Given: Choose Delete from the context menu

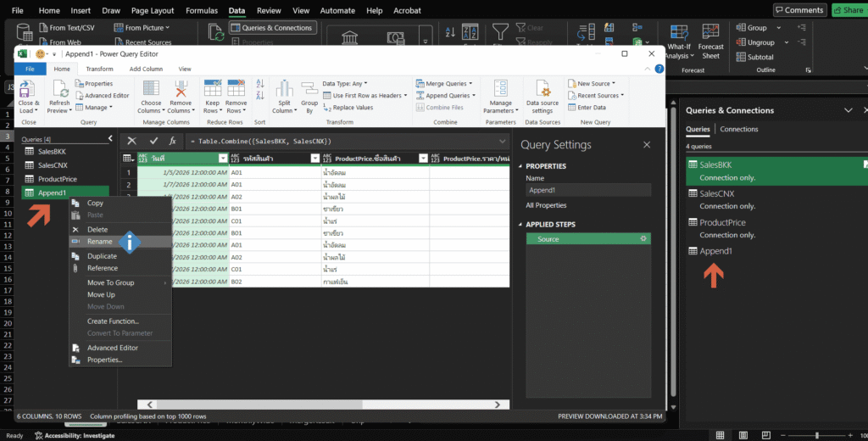Looking at the screenshot, I should click(x=120, y=229).
